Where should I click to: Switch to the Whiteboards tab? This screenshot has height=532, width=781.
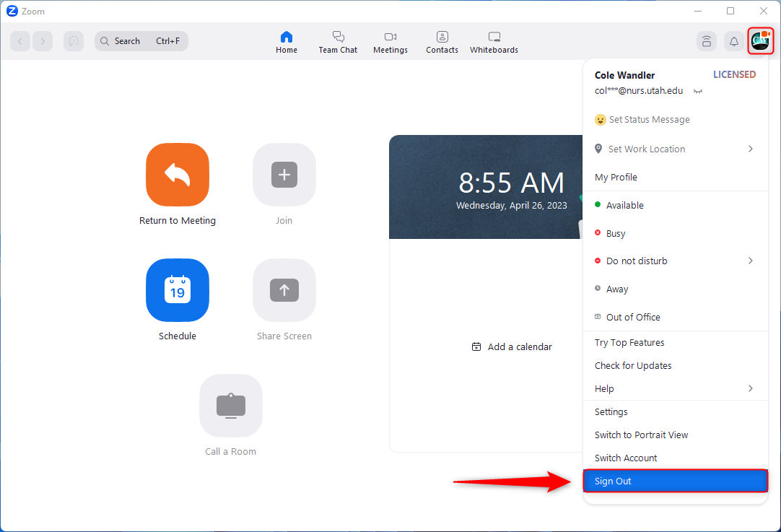point(494,42)
